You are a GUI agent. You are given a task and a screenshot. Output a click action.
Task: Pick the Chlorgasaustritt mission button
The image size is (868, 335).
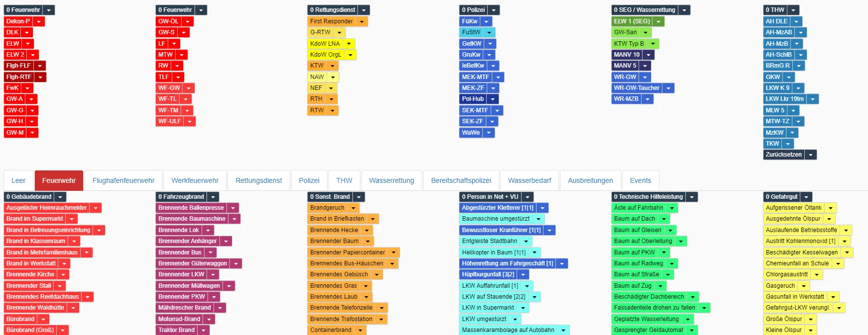tap(786, 274)
